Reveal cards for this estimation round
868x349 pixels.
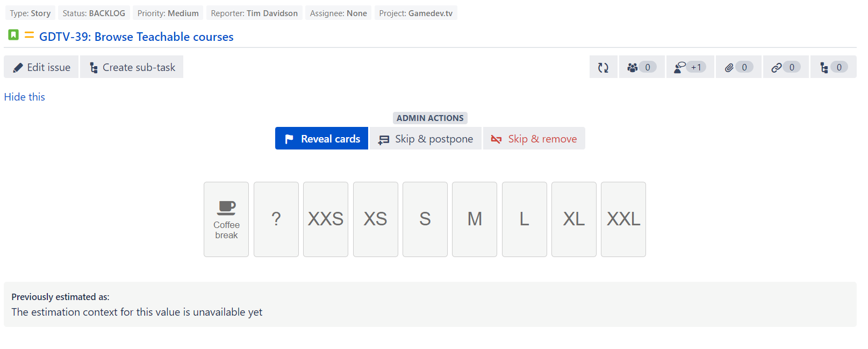(x=321, y=139)
